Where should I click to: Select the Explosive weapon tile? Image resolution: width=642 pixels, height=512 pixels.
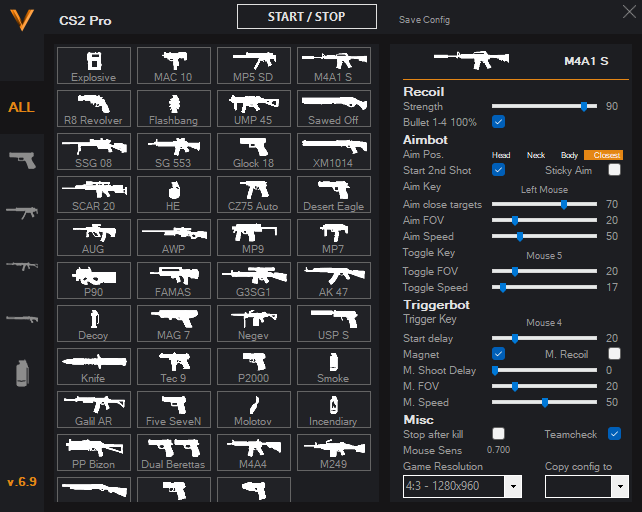[x=94, y=66]
